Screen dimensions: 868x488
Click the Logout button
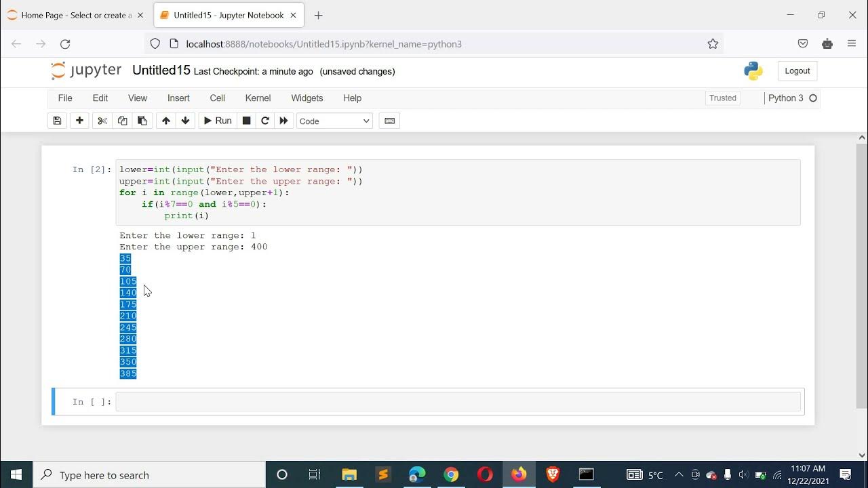[x=797, y=71]
